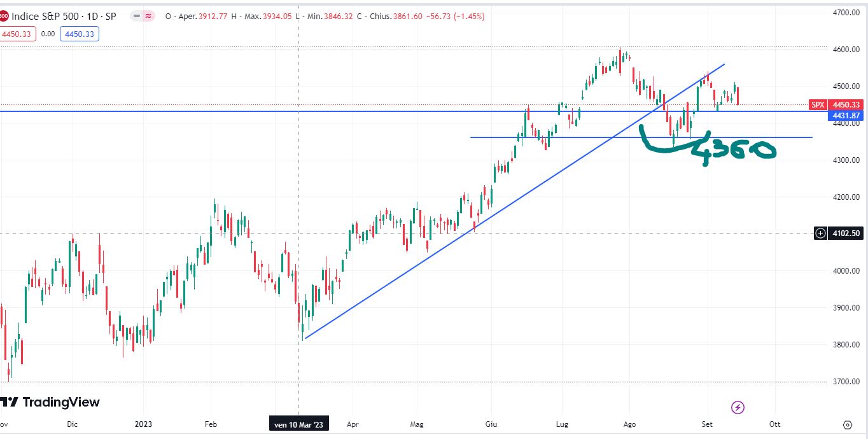
Task: Open chart settings hexagon gear icon
Action: coord(848,424)
